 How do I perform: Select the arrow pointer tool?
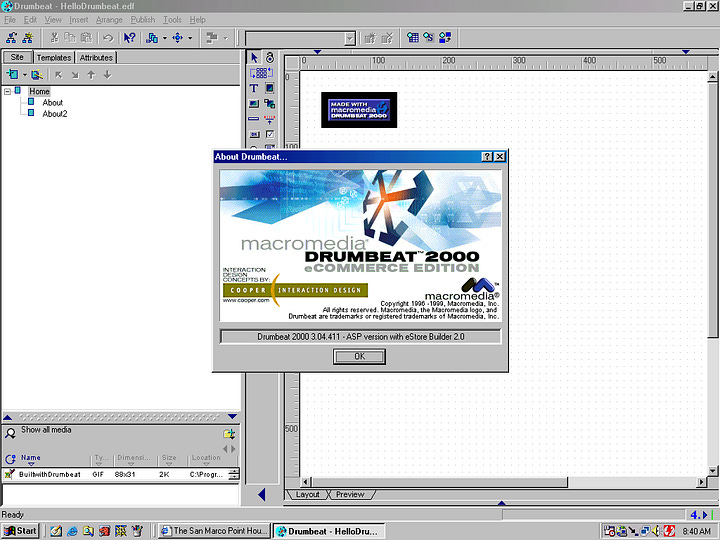tap(254, 58)
